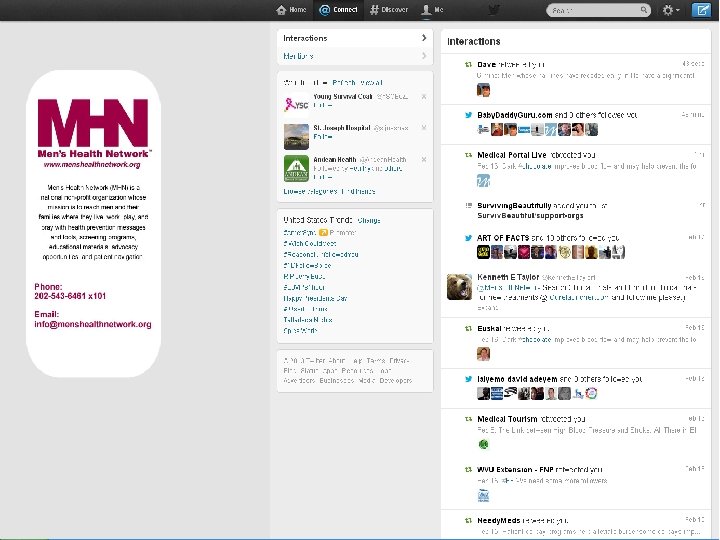Dismiss Young Survival Coalition suggestion
This screenshot has height=540, width=720.
424,96
